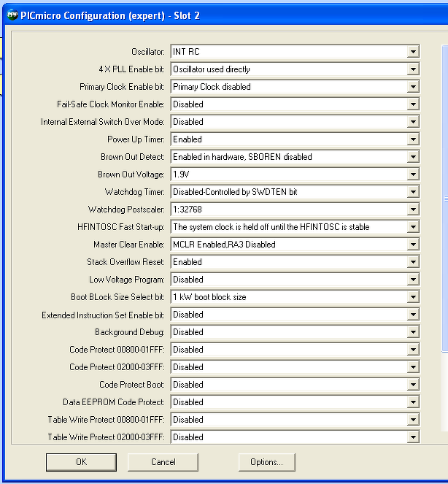Confirm settings with the OK button

tap(81, 462)
